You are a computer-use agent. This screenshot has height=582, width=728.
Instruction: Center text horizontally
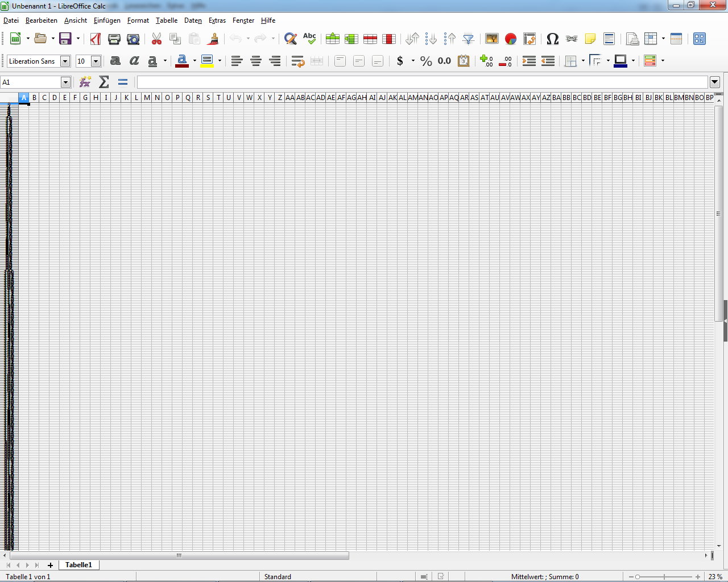click(x=256, y=61)
